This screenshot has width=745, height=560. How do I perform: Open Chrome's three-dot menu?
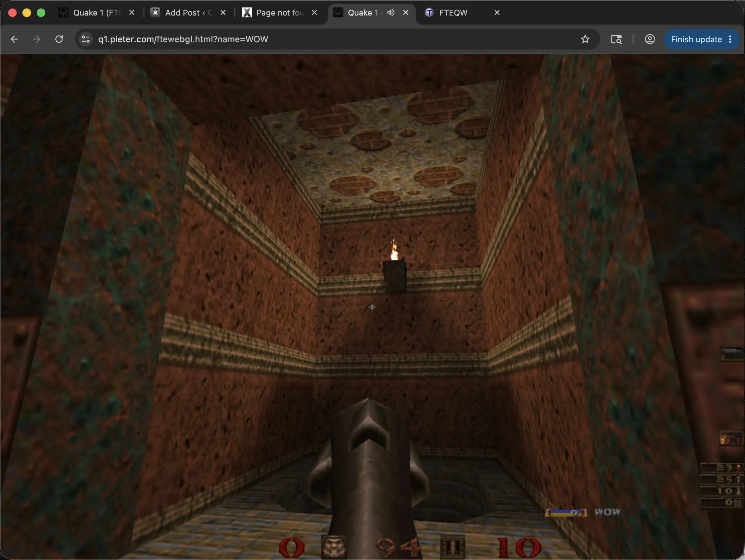point(730,39)
